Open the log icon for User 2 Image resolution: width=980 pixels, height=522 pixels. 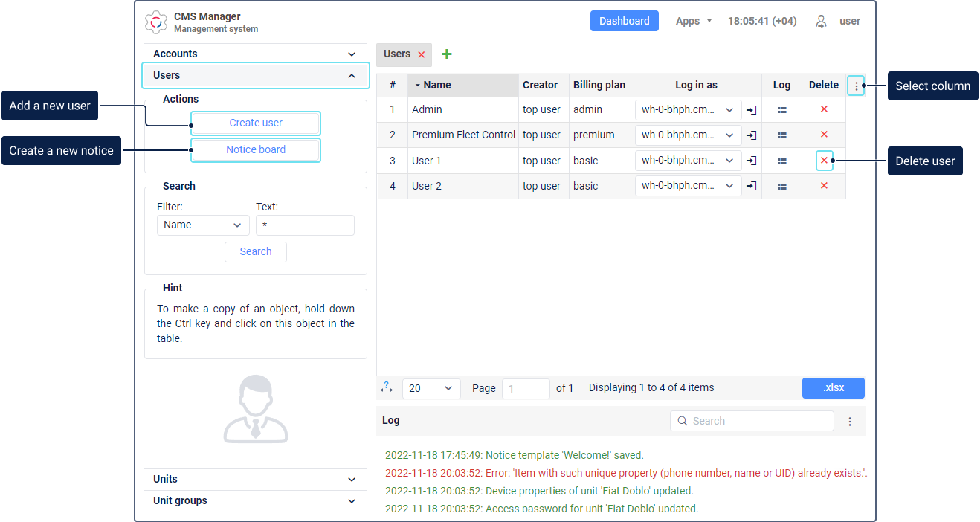[781, 186]
